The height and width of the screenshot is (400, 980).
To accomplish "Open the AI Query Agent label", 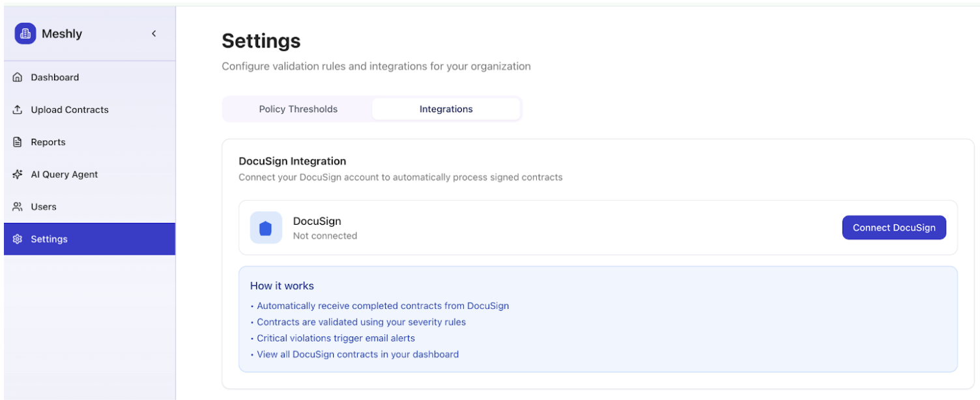I will (x=65, y=175).
